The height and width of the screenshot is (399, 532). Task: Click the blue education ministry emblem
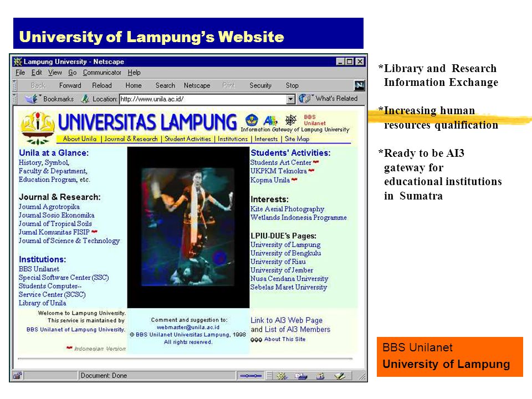[252, 120]
